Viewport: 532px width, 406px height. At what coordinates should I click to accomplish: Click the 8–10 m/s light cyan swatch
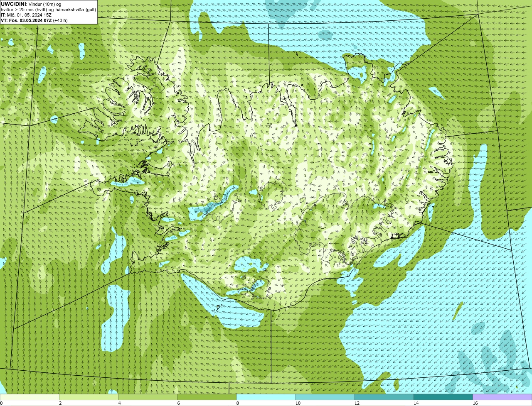[x=266, y=397]
